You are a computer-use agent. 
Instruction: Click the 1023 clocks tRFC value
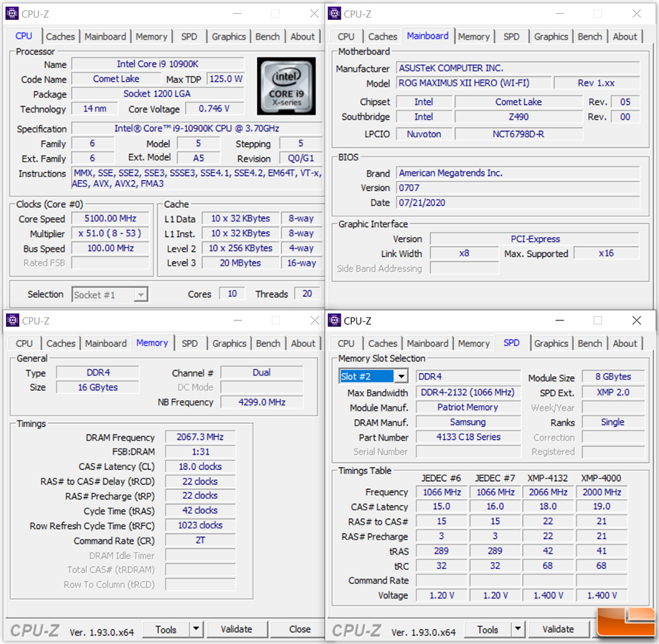coord(200,525)
